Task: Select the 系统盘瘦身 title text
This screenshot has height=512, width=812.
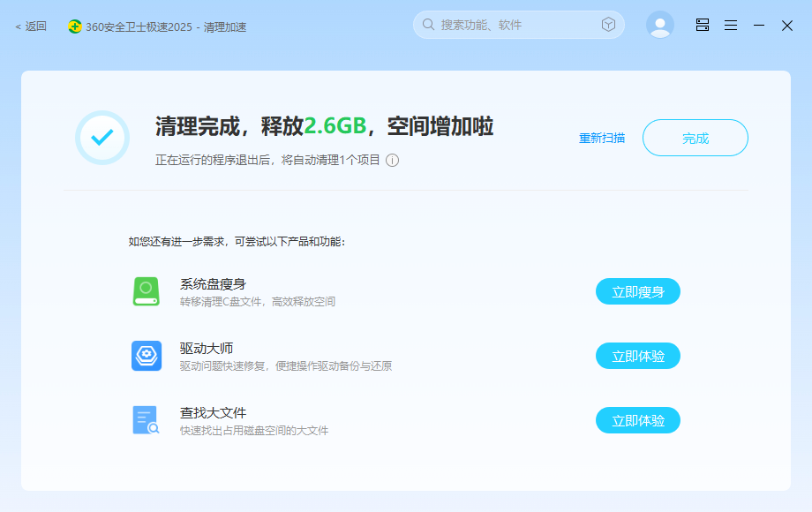Action: 213,284
